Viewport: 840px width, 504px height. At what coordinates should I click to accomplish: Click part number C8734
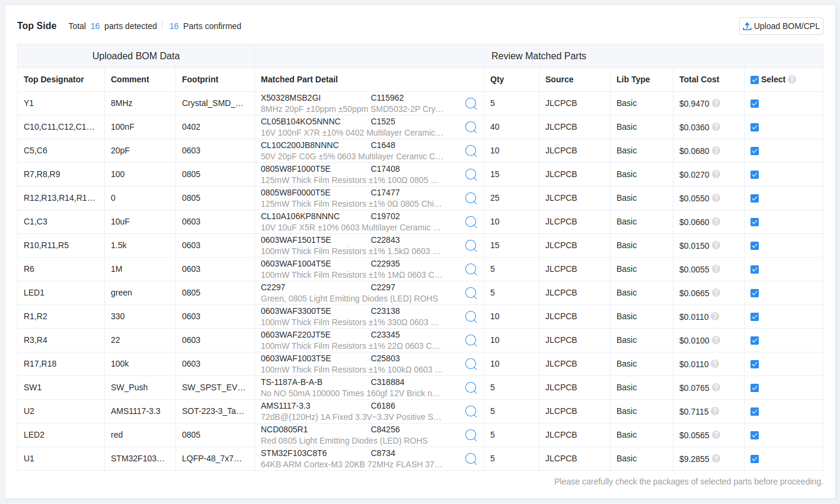coord(383,453)
